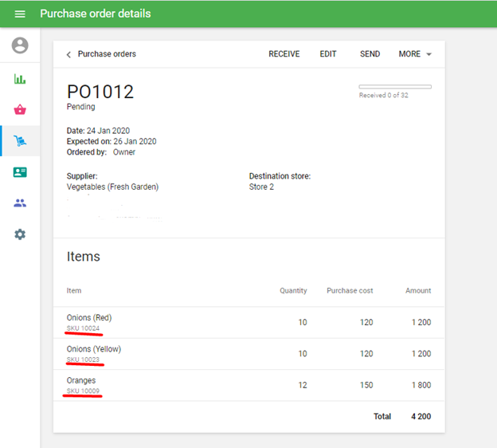Click the Quantity column header
Screen dimensions: 497x448
(293, 291)
